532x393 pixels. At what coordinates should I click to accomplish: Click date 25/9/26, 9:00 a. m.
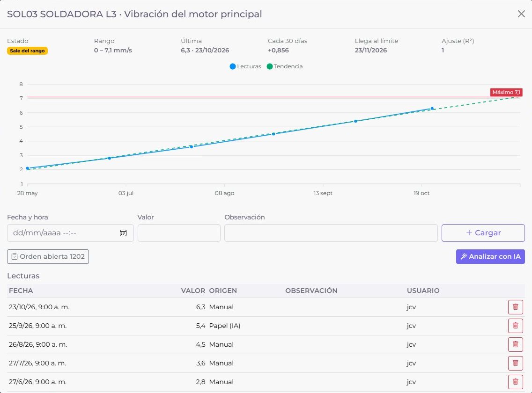click(37, 326)
